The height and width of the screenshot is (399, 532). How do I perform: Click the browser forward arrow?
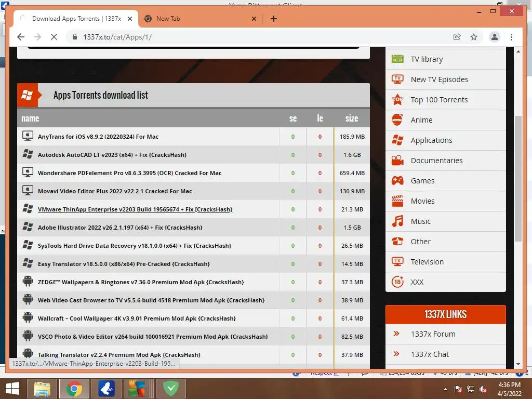(x=37, y=37)
